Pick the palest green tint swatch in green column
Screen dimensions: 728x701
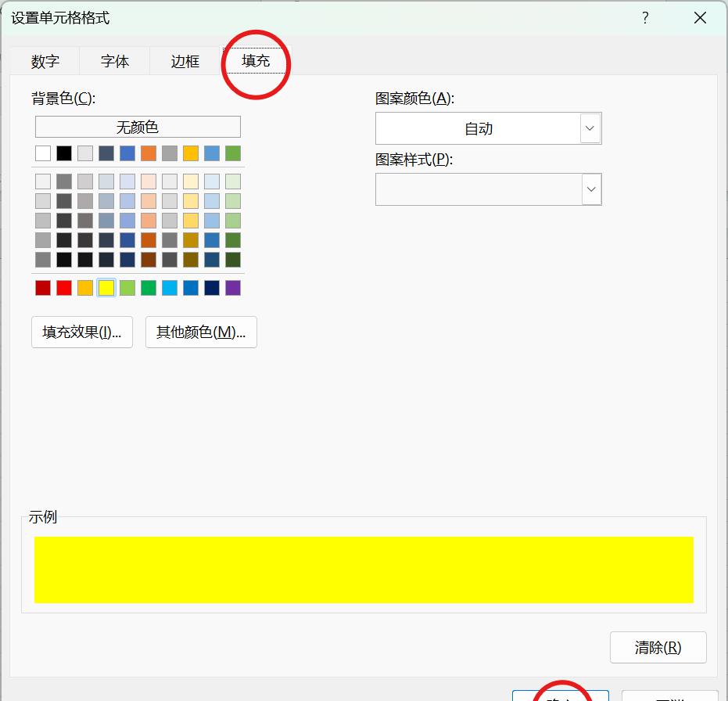click(233, 182)
